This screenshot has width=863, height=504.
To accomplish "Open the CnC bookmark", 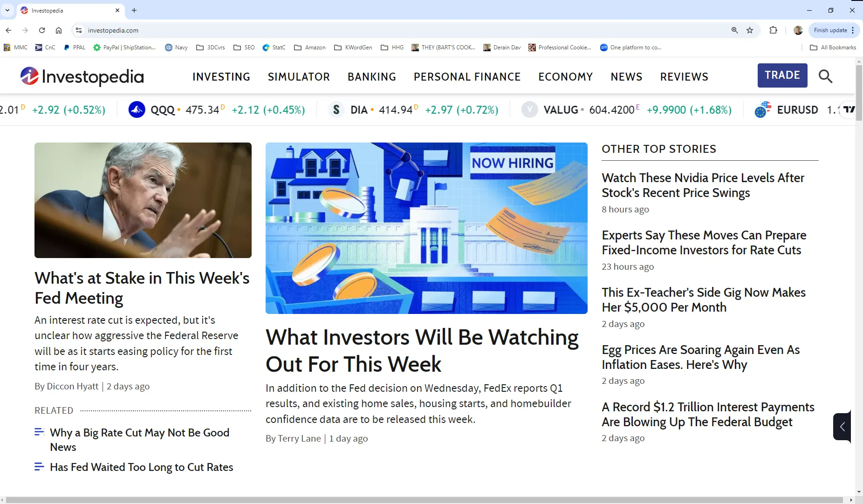I will (x=45, y=48).
